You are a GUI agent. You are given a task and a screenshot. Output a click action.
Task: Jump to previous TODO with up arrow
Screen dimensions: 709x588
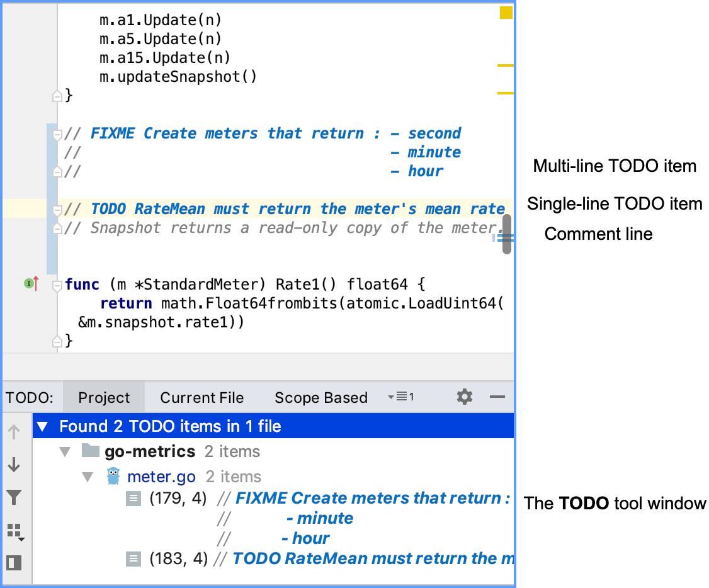(14, 432)
